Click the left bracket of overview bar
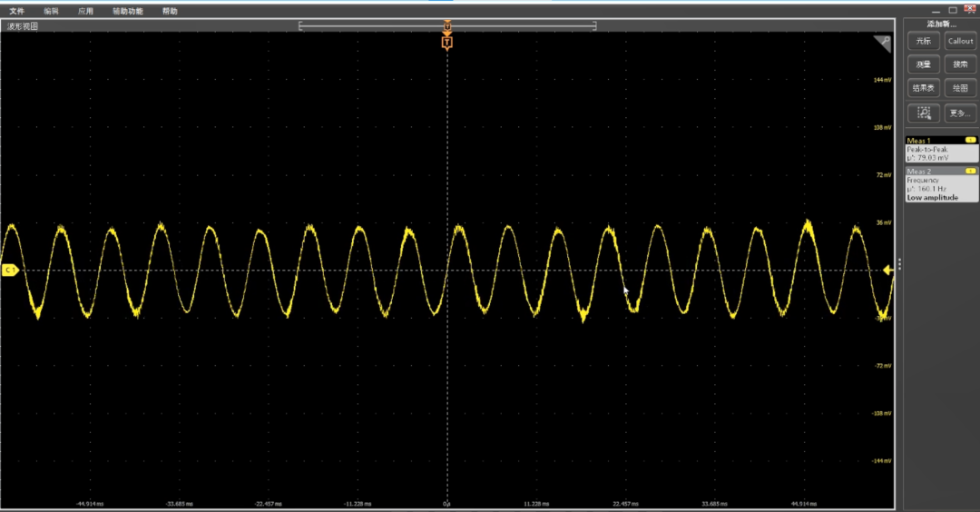 tap(300, 25)
